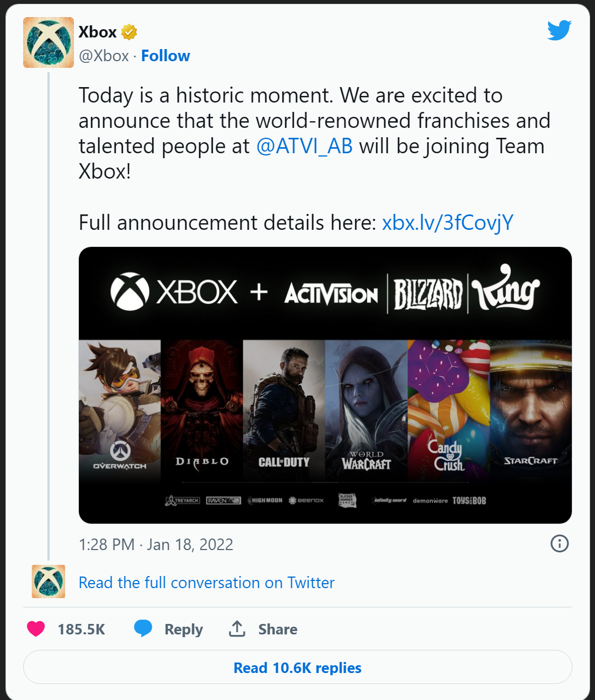Open the @ATVI_AB mention link

coord(304,146)
